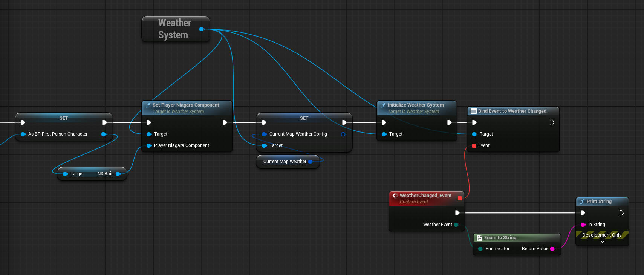Select the Bind Event to Weather Changed header
The width and height of the screenshot is (644, 275).
pos(512,111)
